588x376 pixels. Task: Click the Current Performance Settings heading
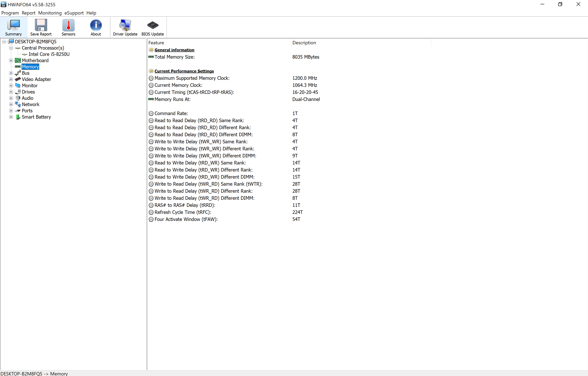(x=184, y=71)
